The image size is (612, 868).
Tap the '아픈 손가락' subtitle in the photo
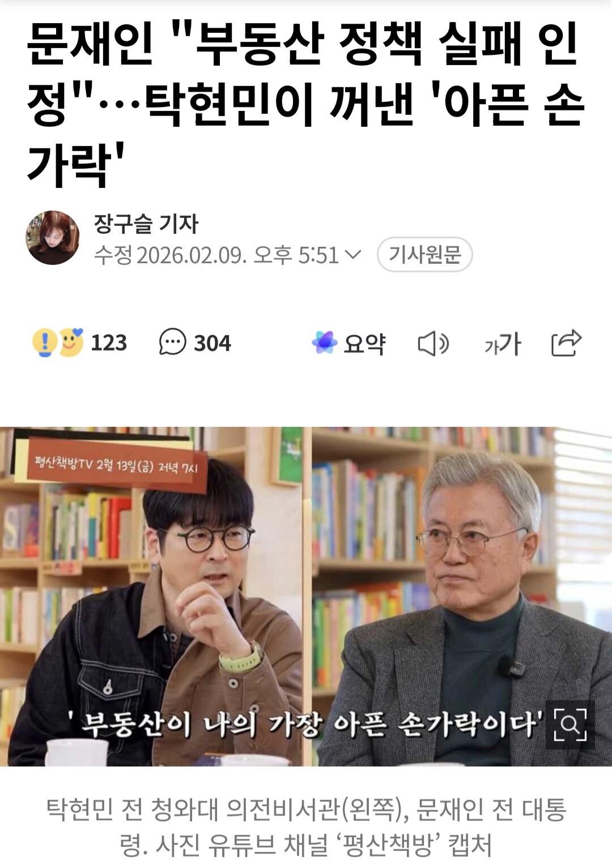306,724
